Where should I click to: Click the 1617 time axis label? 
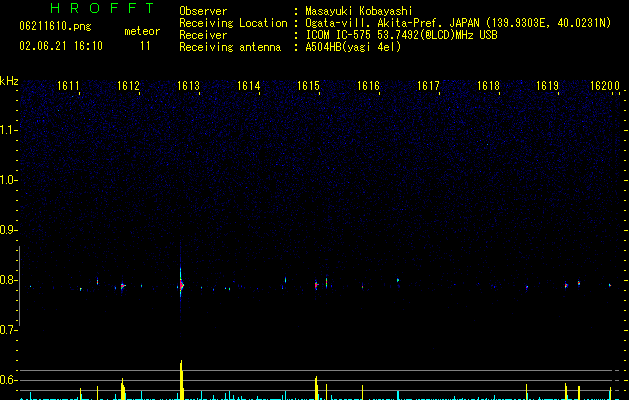428,86
